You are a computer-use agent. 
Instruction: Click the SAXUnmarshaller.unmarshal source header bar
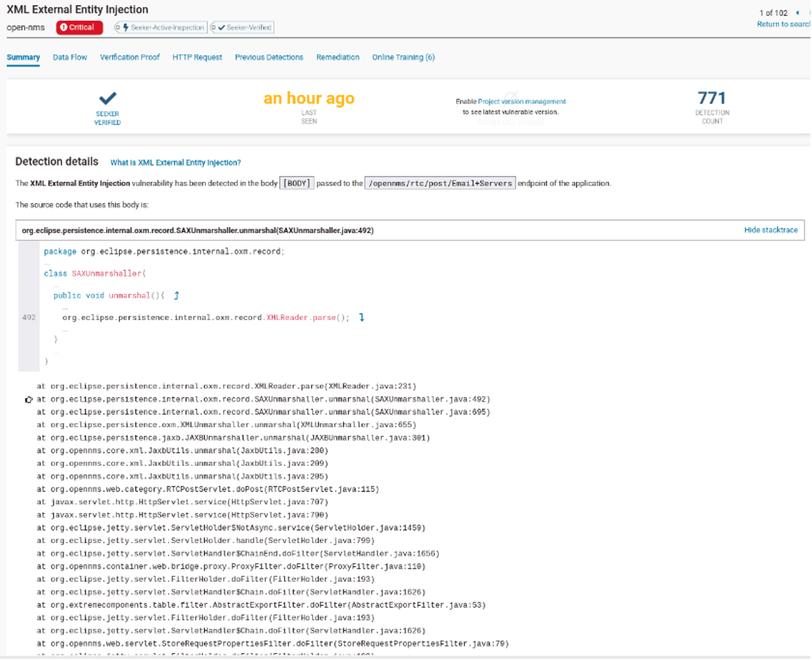coord(197,230)
